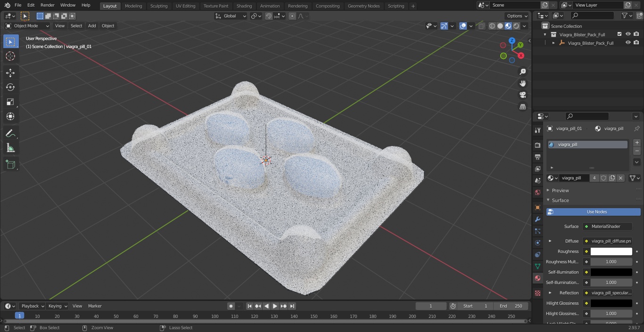The height and width of the screenshot is (332, 644).
Task: Open the Render menu
Action: coord(47,5)
